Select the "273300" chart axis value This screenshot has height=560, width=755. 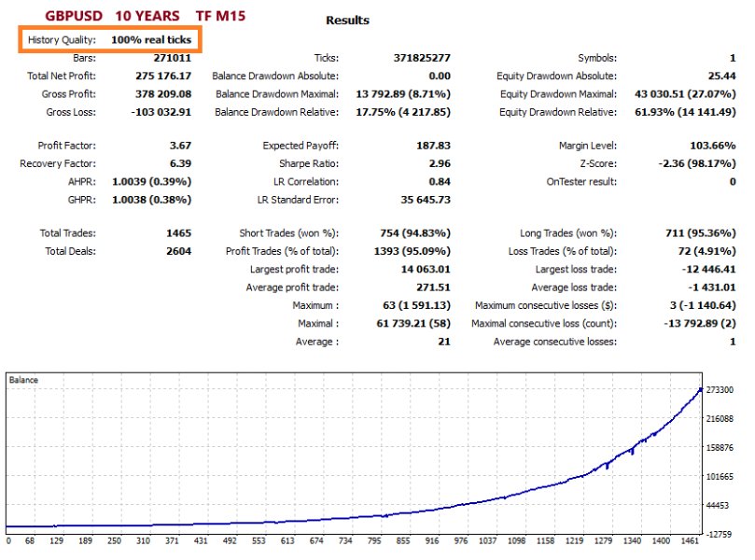click(720, 389)
